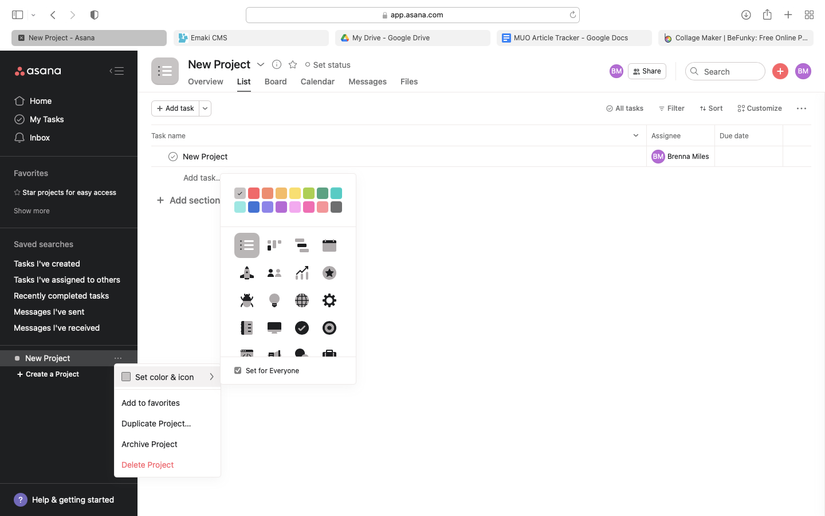Mark New Project task complete

coord(173,157)
